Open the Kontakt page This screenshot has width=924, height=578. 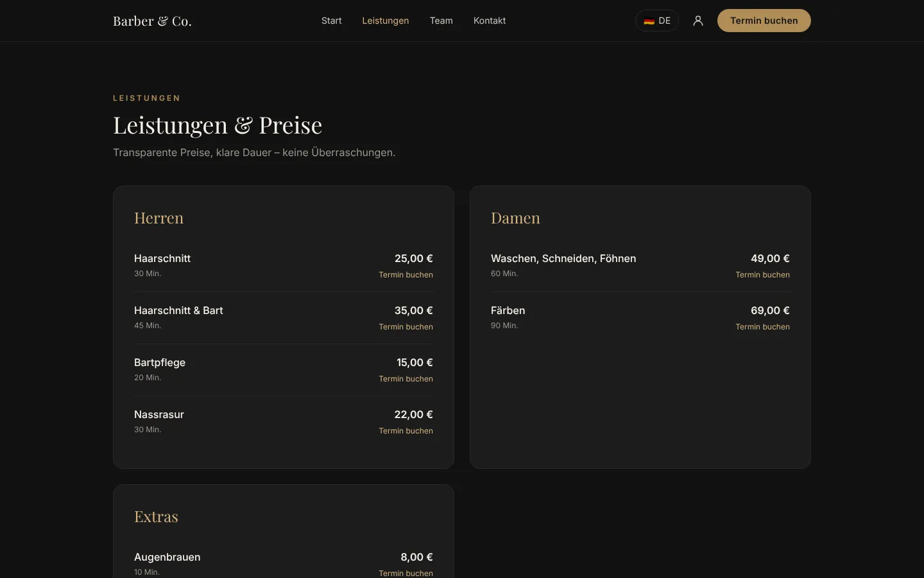coord(490,21)
